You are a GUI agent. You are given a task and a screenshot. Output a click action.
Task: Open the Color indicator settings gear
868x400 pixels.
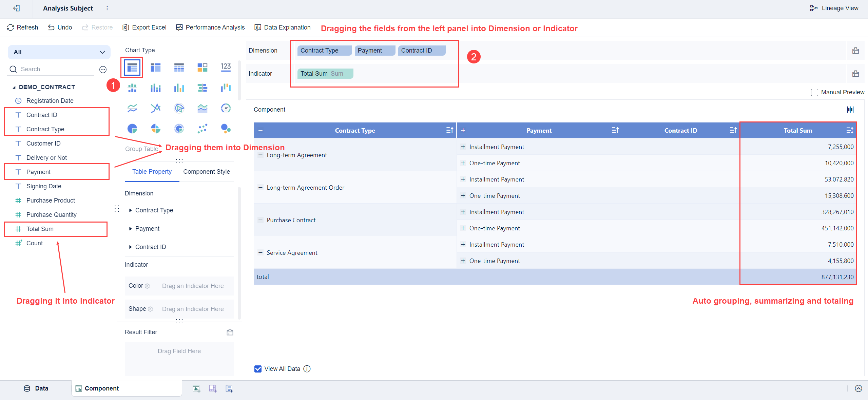point(147,286)
